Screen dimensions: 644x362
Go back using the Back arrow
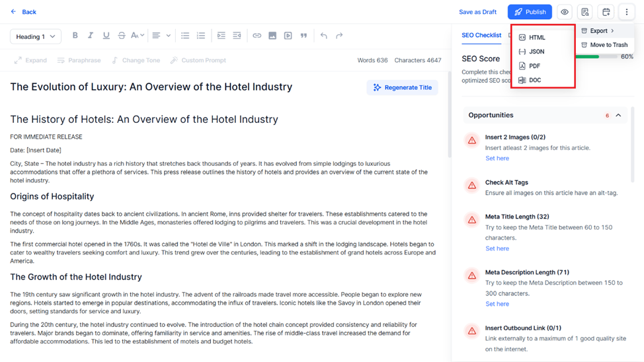tap(23, 12)
